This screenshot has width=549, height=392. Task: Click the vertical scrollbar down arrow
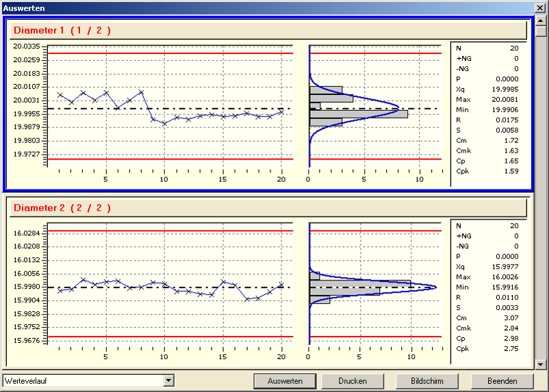pyautogui.click(x=541, y=365)
